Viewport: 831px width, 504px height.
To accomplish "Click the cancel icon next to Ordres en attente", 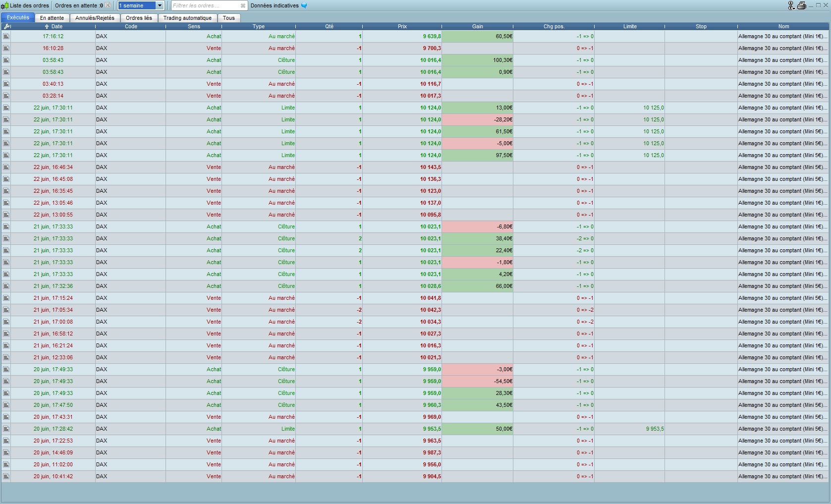I will (x=108, y=5).
